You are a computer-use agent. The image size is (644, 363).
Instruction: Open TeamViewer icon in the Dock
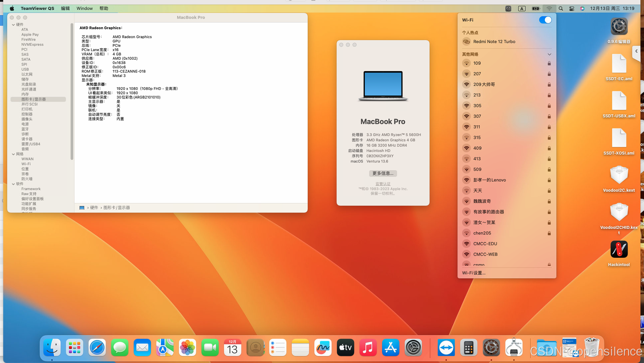click(x=446, y=348)
